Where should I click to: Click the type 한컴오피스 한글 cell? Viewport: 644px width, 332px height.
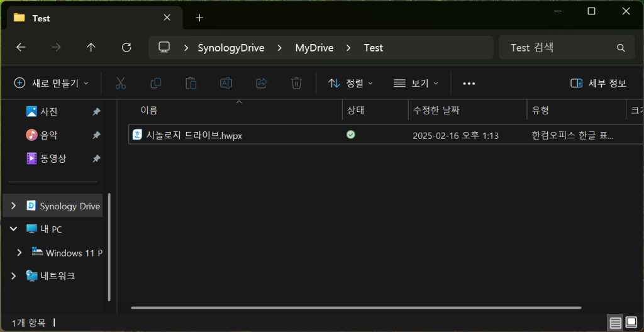click(572, 135)
